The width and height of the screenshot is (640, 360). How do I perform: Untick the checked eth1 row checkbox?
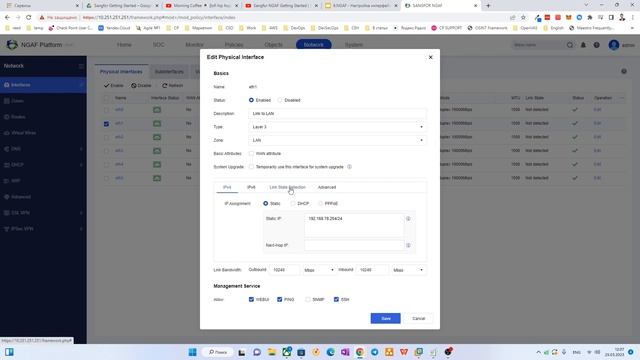[107, 124]
